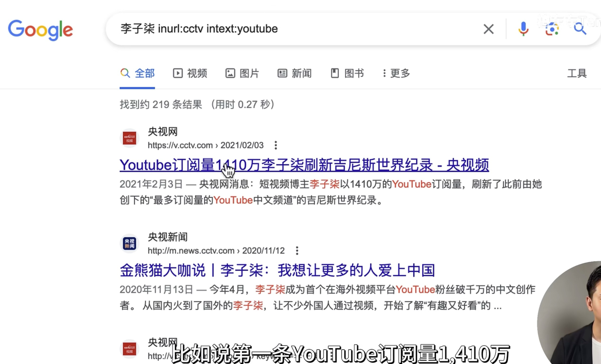Click the 央视网 site name of first result
Image resolution: width=601 pixels, height=364 pixels.
[163, 132]
